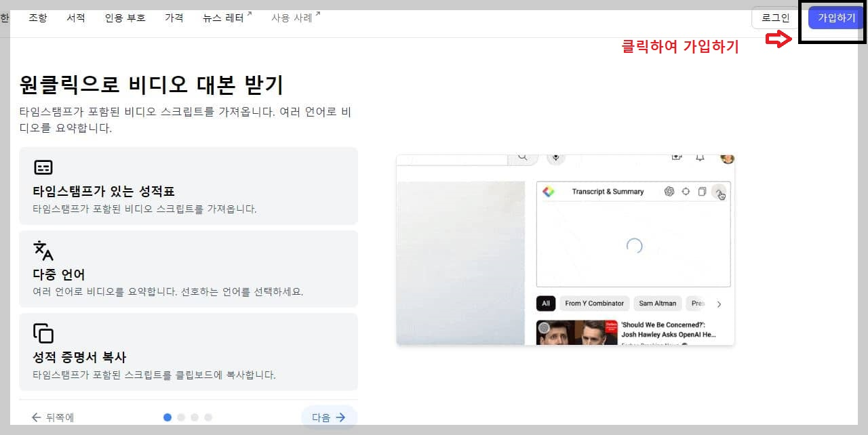Toggle the collapse chevron in Transcript & Summary
Image resolution: width=868 pixels, height=435 pixels.
tap(719, 192)
